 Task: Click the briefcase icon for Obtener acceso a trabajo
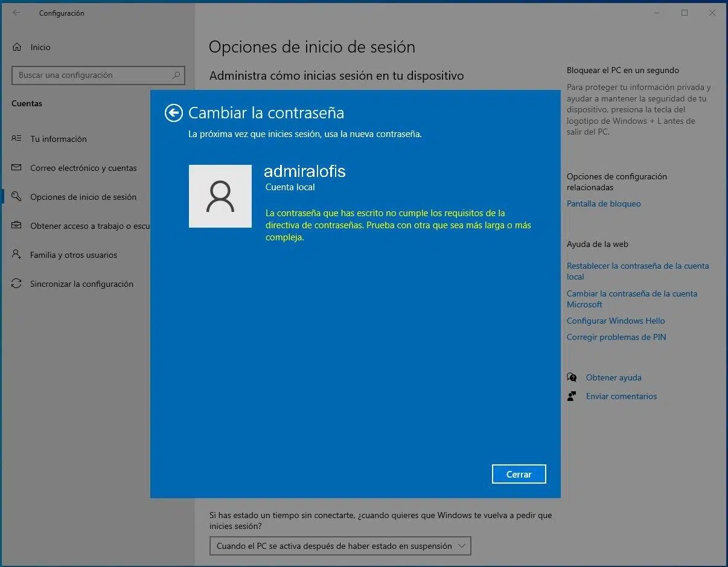pyautogui.click(x=17, y=226)
